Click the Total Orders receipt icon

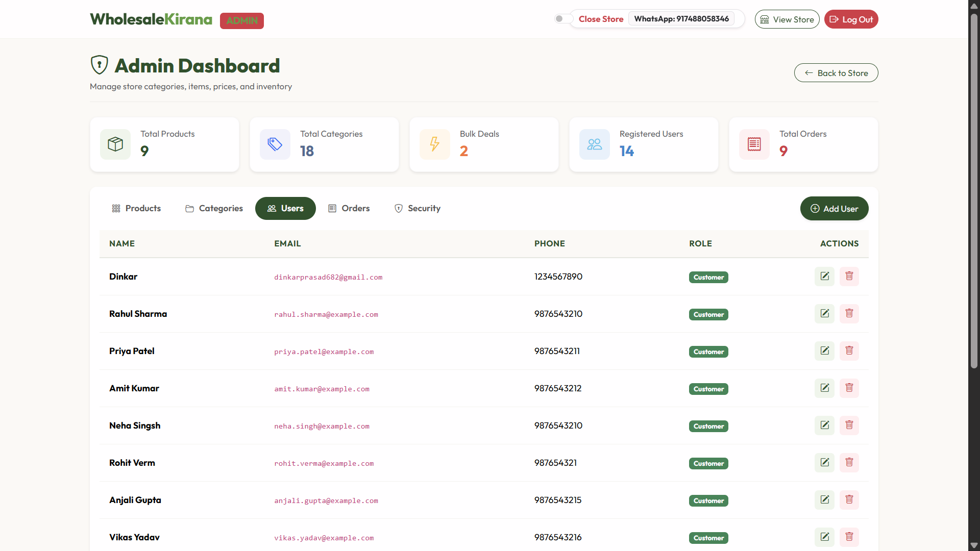pos(754,144)
